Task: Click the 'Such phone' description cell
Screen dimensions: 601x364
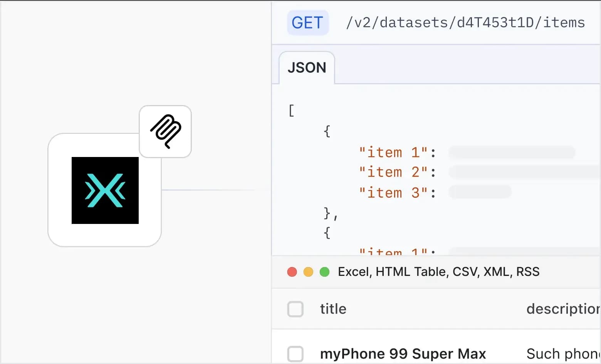Action: 562,354
